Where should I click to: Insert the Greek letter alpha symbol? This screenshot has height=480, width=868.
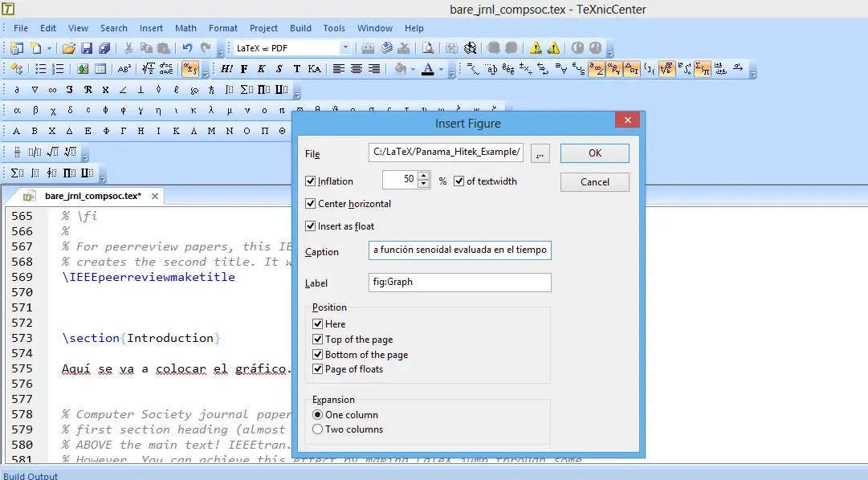tap(18, 109)
